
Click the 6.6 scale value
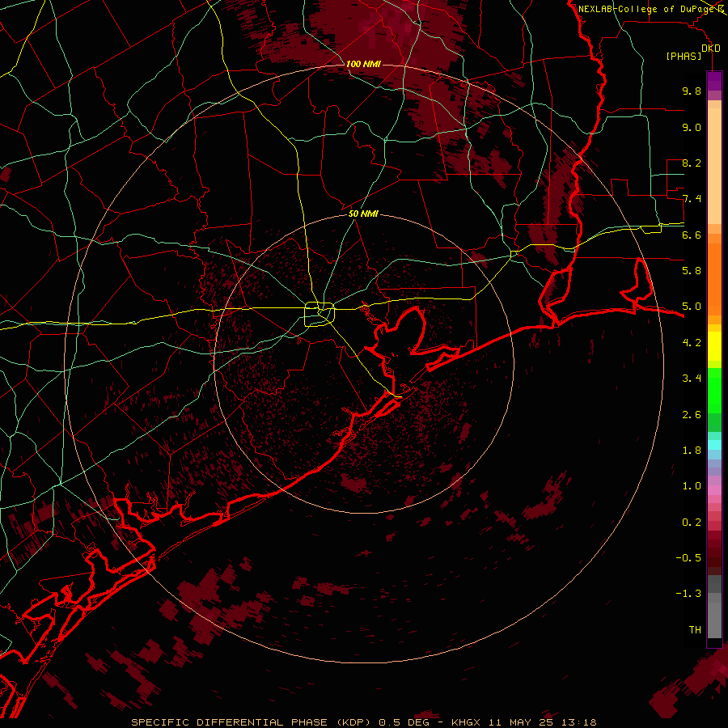[x=692, y=235]
